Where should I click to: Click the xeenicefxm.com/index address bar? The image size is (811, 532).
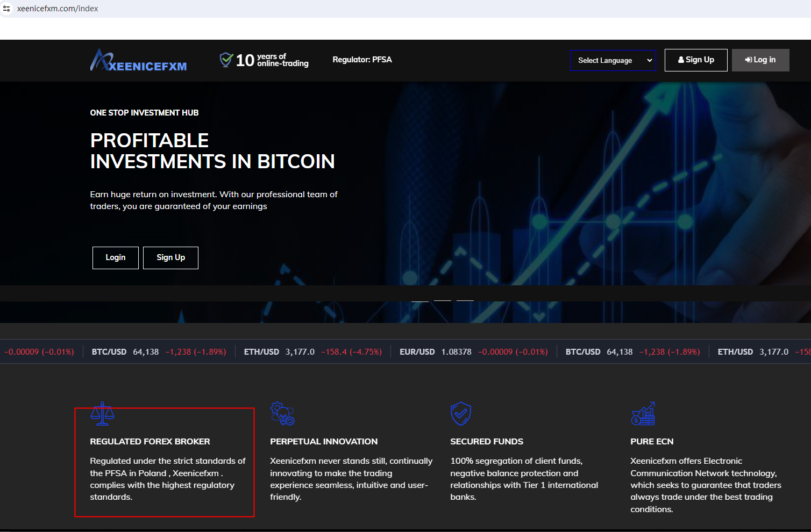click(x=58, y=9)
